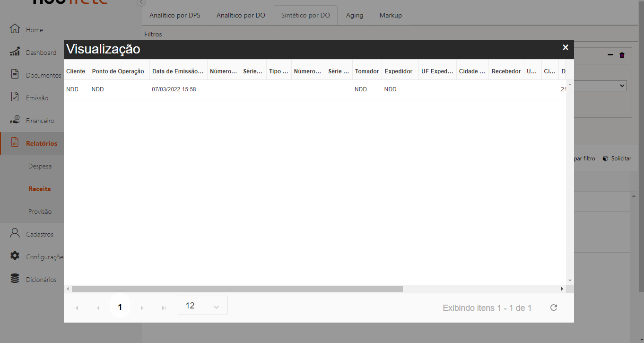Open the items per page dropdown
The width and height of the screenshot is (644, 343).
[202, 306]
